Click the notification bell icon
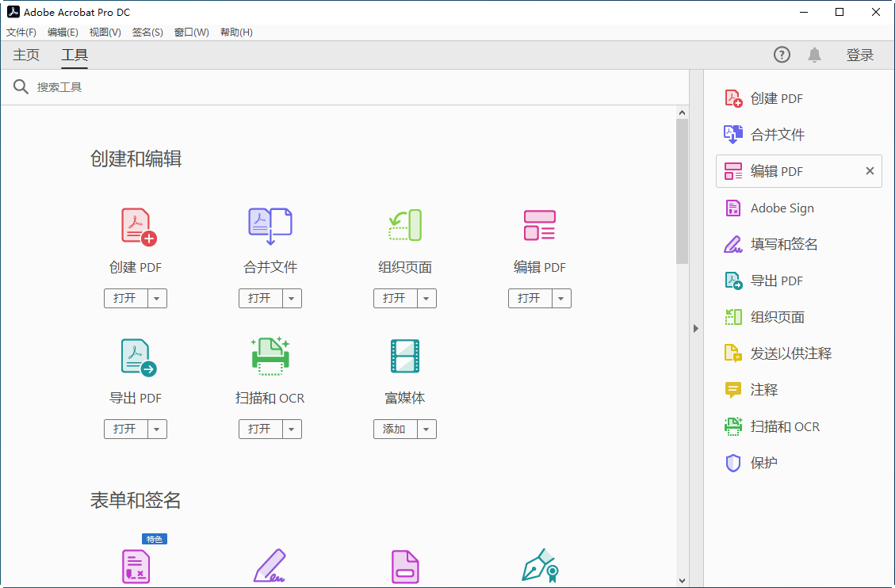 (814, 55)
